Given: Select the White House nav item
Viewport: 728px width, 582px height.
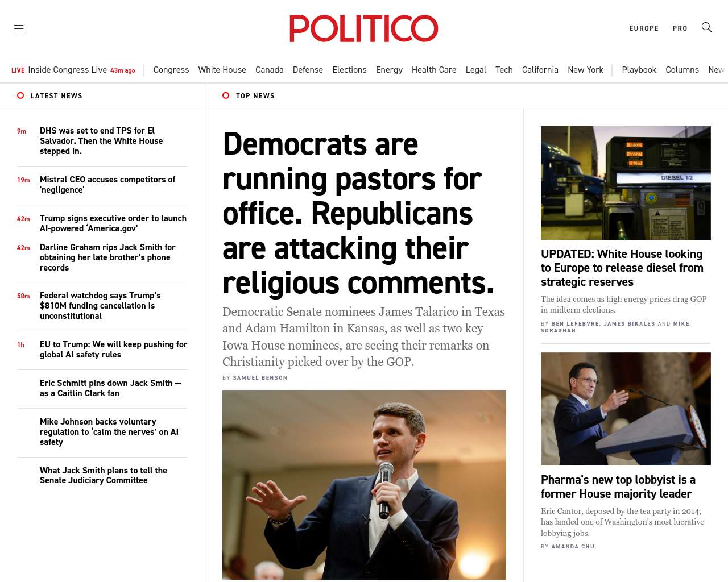Looking at the screenshot, I should click(x=222, y=70).
